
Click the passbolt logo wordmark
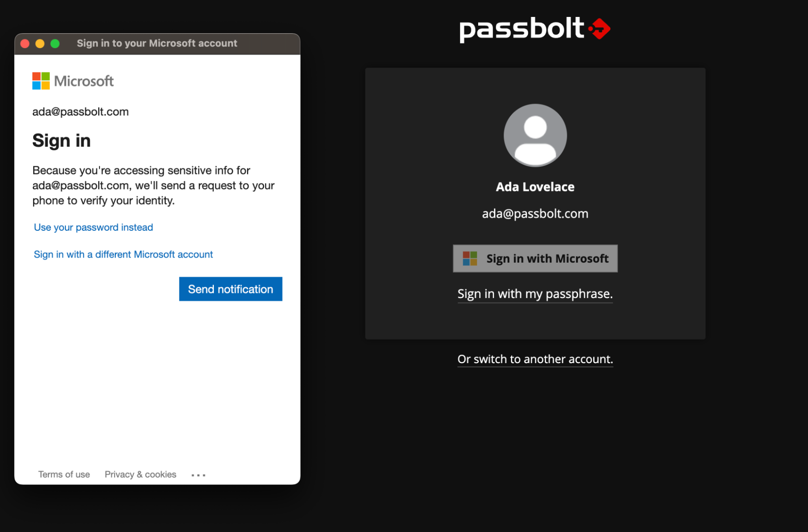point(521,28)
